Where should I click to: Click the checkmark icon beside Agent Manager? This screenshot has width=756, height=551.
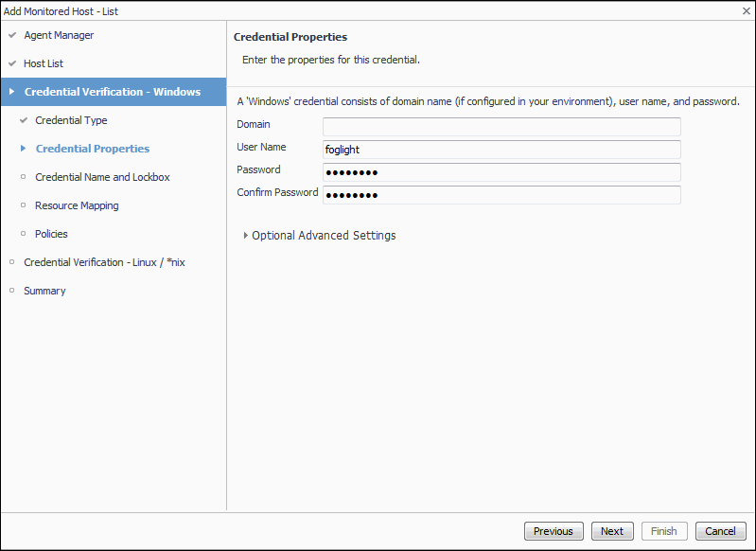coord(12,36)
